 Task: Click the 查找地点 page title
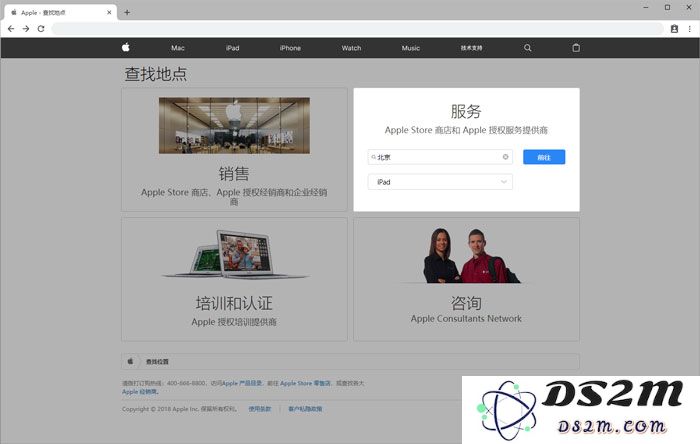156,74
